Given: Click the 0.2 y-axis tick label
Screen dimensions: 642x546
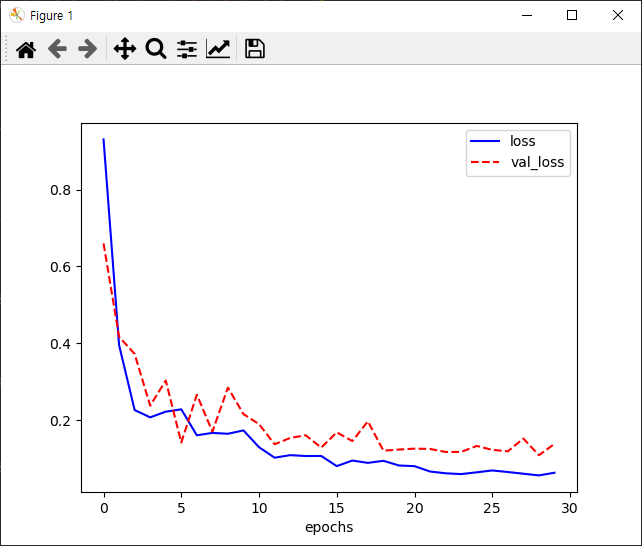Looking at the screenshot, I should [x=62, y=421].
